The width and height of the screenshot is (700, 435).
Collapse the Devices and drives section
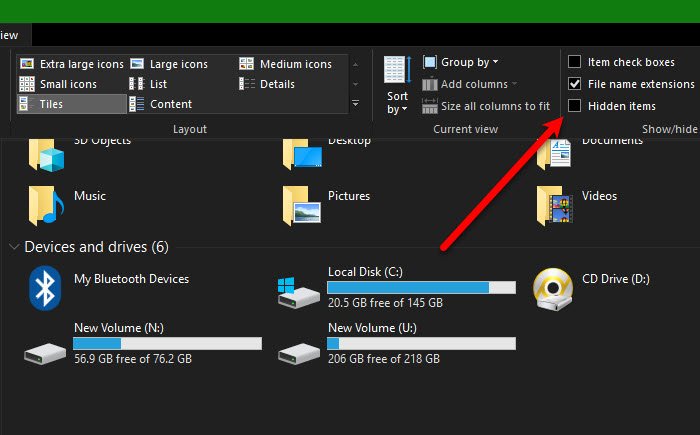[x=14, y=247]
